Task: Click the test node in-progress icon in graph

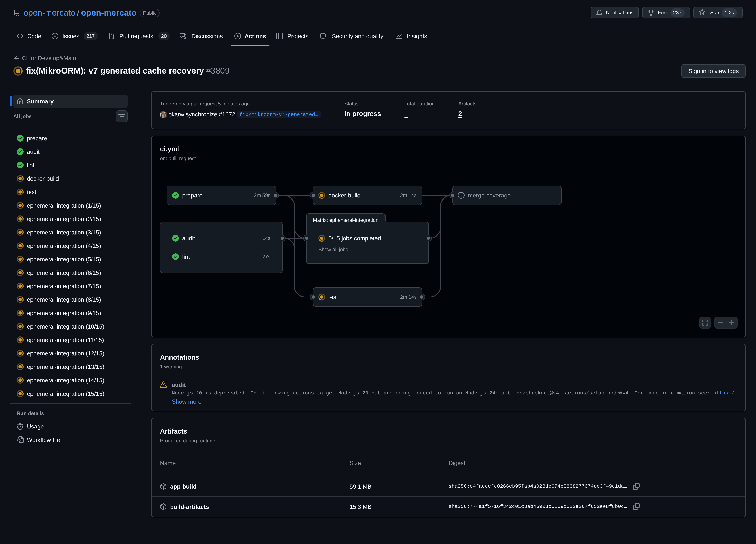Action: point(322,297)
